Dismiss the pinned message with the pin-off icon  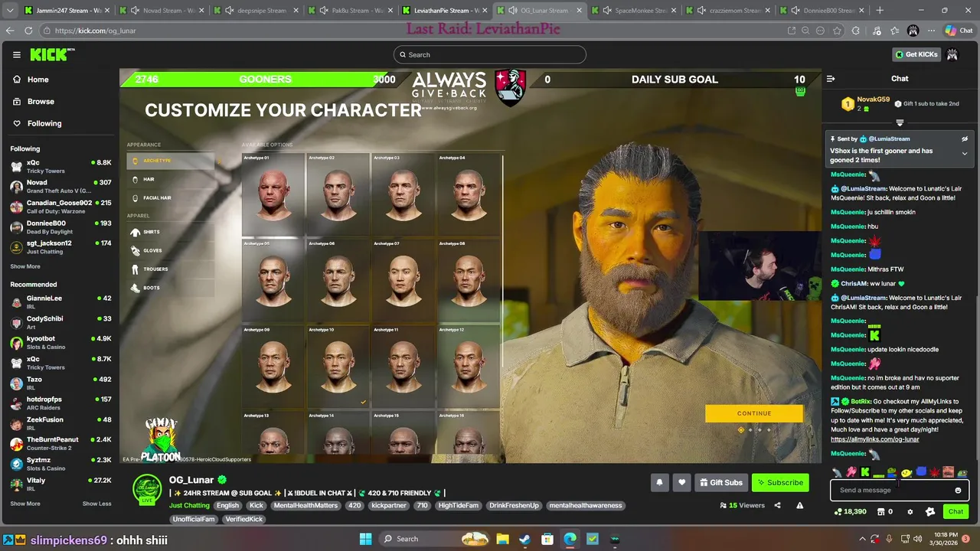[965, 139]
